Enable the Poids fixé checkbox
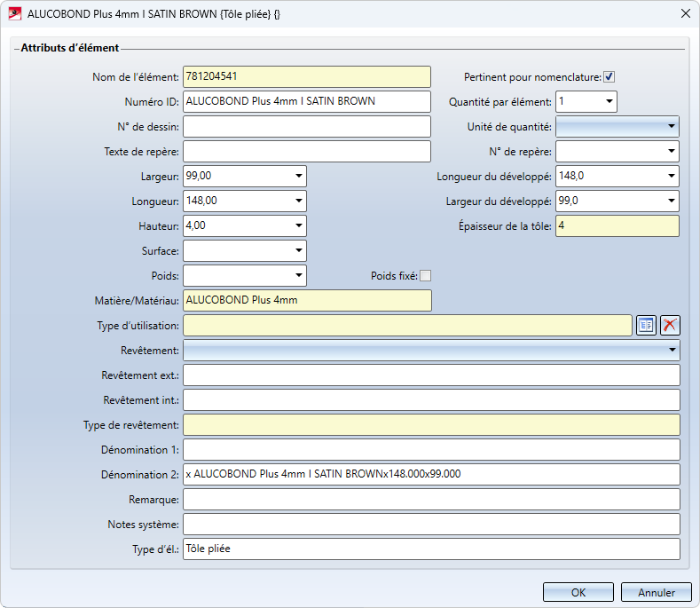This screenshot has width=700, height=608. pyautogui.click(x=425, y=276)
